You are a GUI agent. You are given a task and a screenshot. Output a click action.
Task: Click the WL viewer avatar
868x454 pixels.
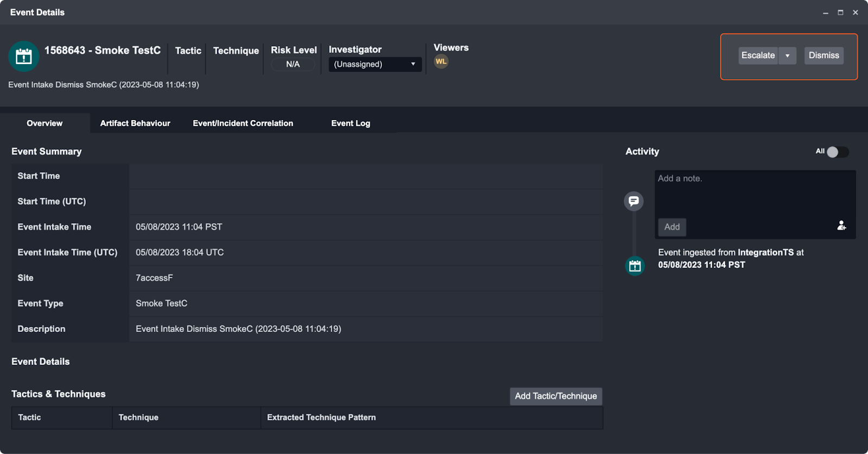441,61
